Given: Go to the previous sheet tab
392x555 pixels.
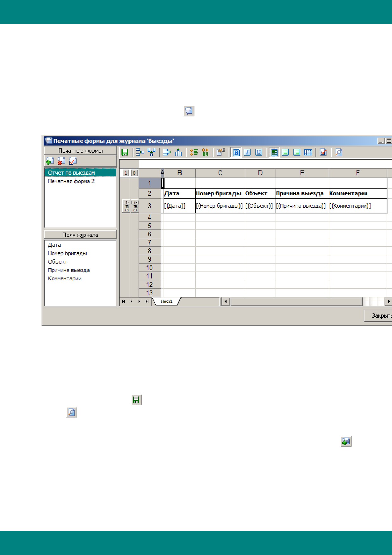Looking at the screenshot, I should tap(131, 302).
